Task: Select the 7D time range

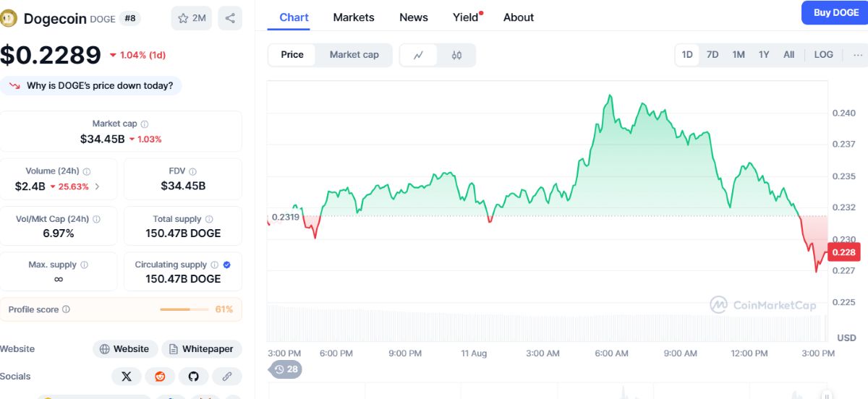Action: [x=712, y=55]
